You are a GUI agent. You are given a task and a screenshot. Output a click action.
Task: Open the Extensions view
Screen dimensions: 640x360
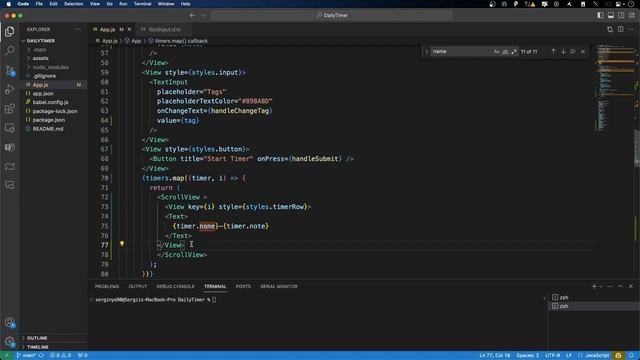pyautogui.click(x=9, y=109)
